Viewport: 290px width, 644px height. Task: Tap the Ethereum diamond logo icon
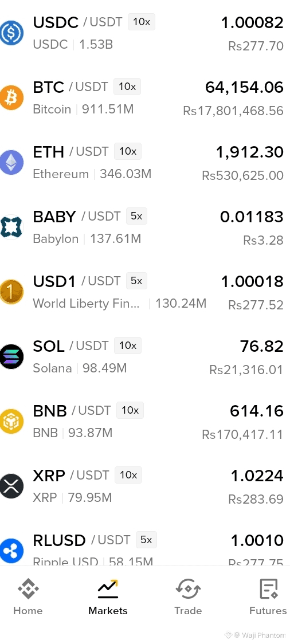[x=11, y=163]
